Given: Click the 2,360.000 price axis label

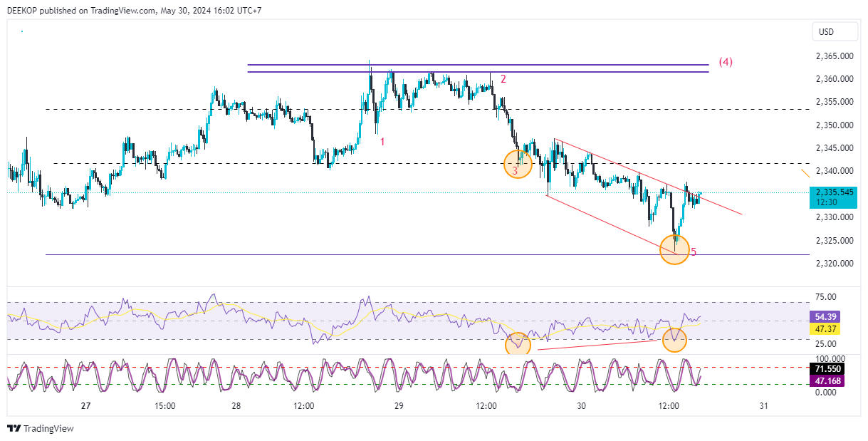Looking at the screenshot, I should click(835, 79).
